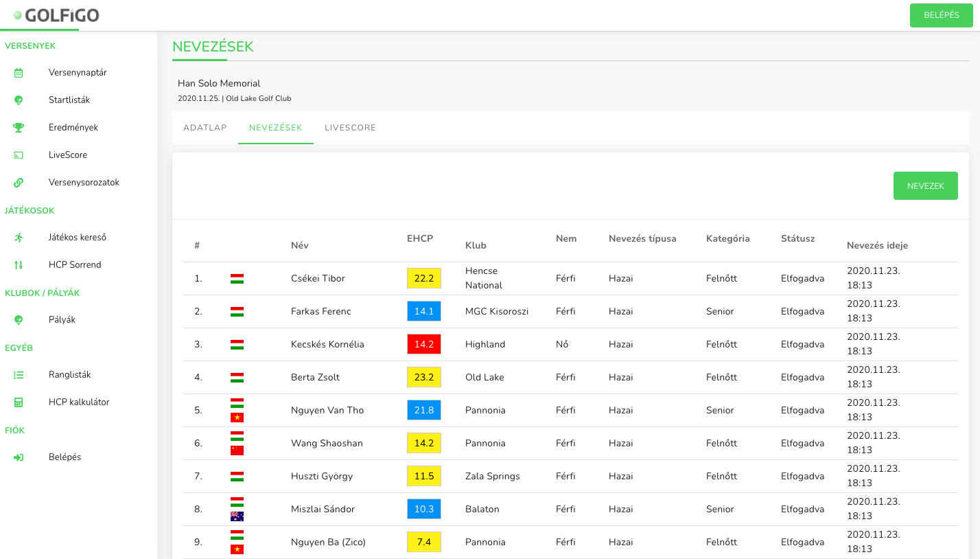Open HCP Sorrend link in sidebar
The image size is (980, 559).
(75, 265)
